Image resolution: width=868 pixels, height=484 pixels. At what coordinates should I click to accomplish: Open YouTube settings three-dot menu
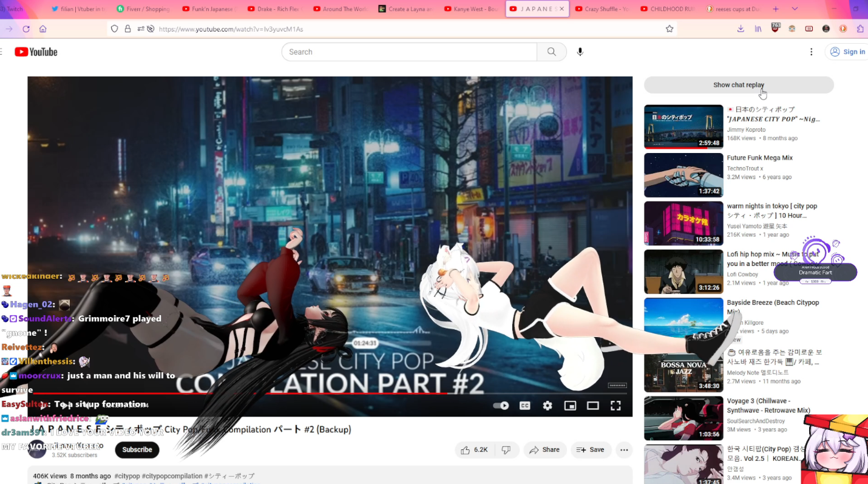point(811,52)
